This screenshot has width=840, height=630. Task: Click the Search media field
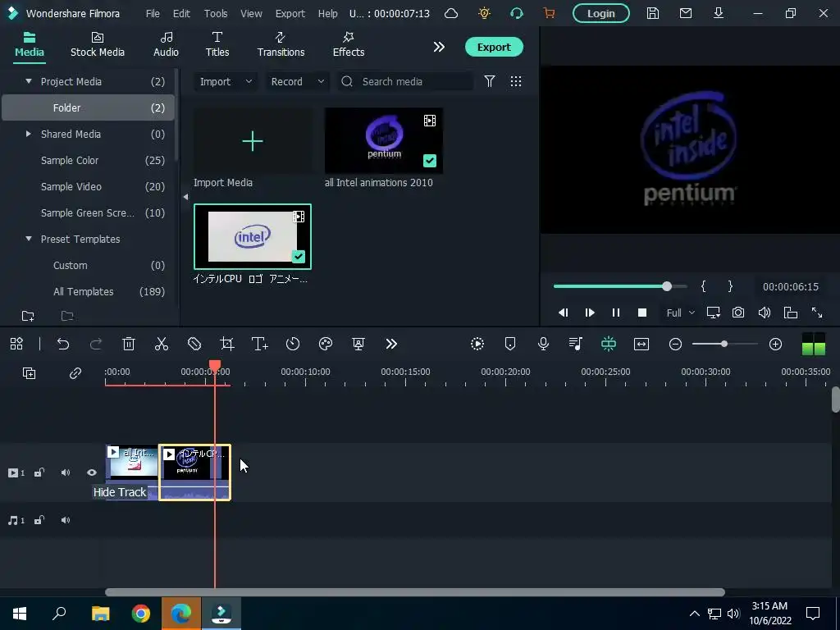coord(404,81)
